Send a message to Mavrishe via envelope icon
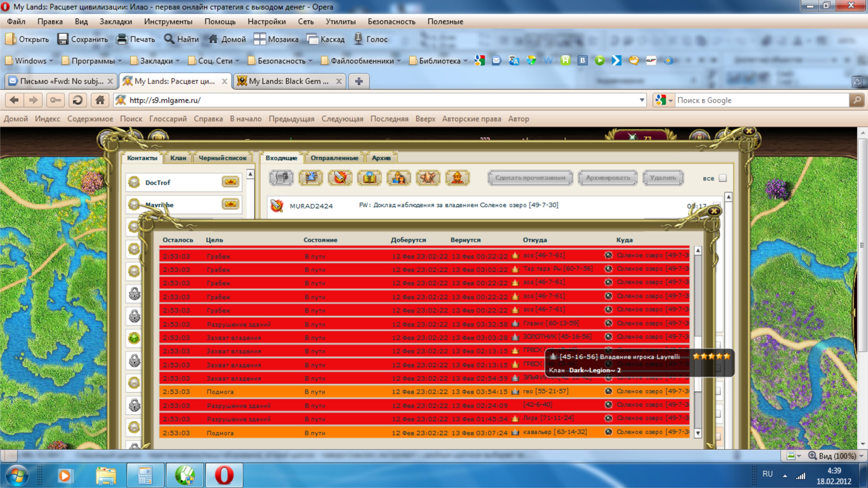 click(x=231, y=204)
